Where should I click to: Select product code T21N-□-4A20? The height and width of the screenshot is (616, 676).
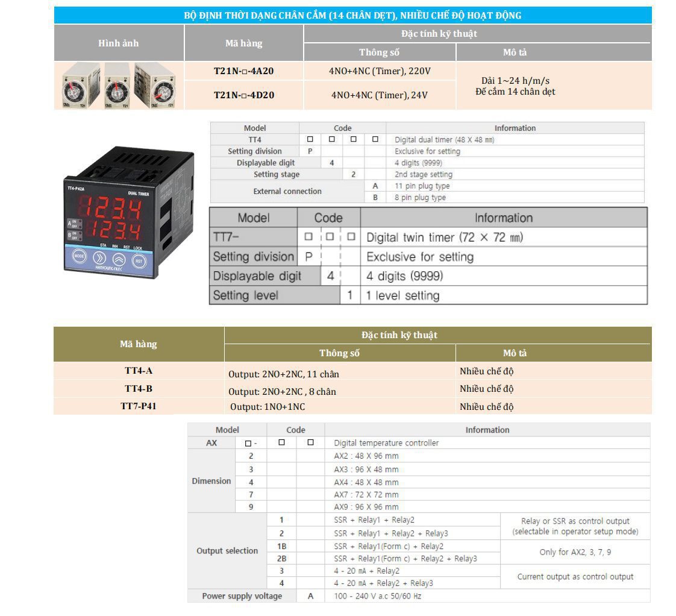[244, 71]
